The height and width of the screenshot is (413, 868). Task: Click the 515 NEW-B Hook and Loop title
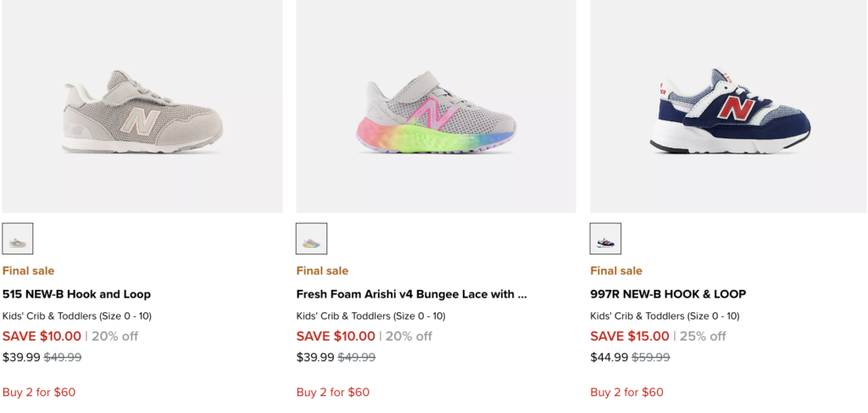[x=76, y=294]
